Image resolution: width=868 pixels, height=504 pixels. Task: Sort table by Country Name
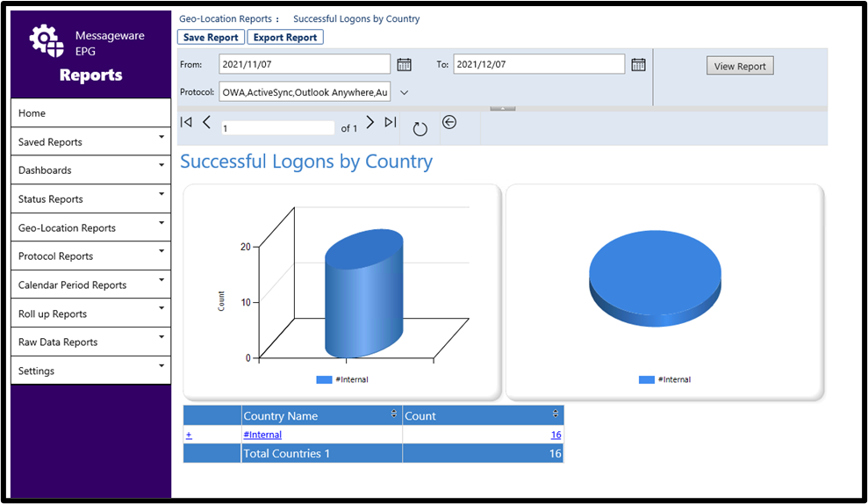(x=393, y=414)
